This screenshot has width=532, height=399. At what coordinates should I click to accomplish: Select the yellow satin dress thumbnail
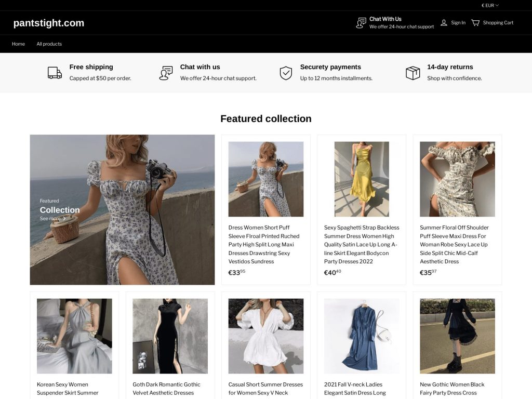(x=362, y=179)
